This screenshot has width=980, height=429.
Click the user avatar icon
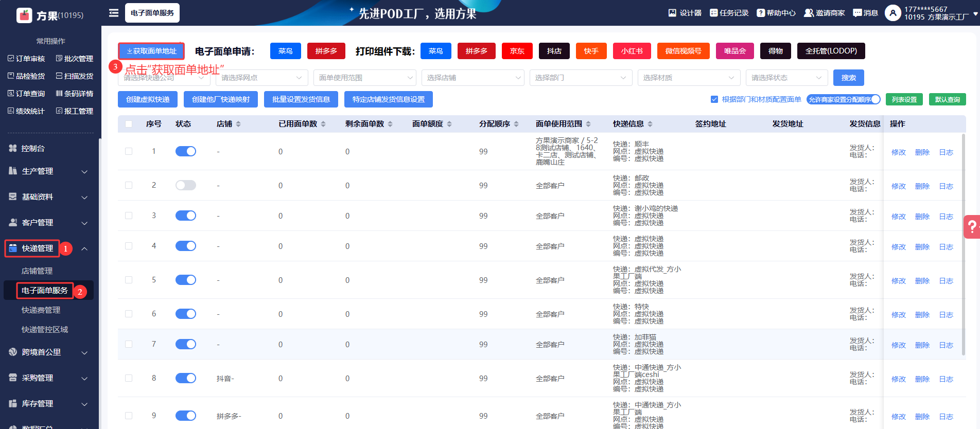[892, 13]
